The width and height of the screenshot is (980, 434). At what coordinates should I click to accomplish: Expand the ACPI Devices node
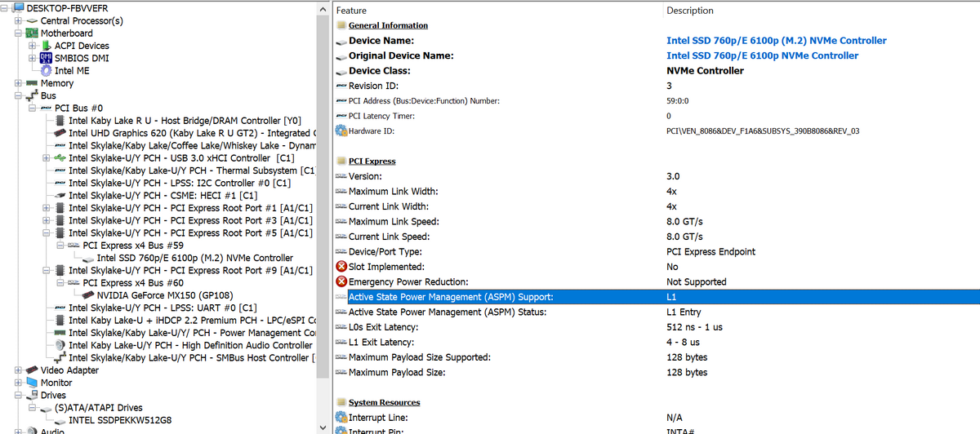click(33, 46)
